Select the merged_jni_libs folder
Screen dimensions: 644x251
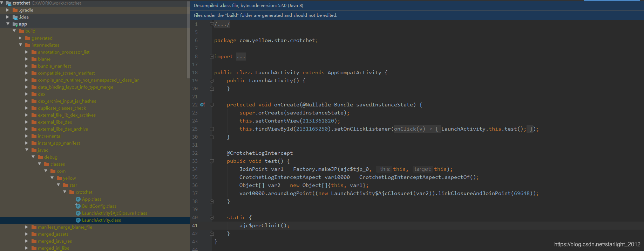point(53,248)
